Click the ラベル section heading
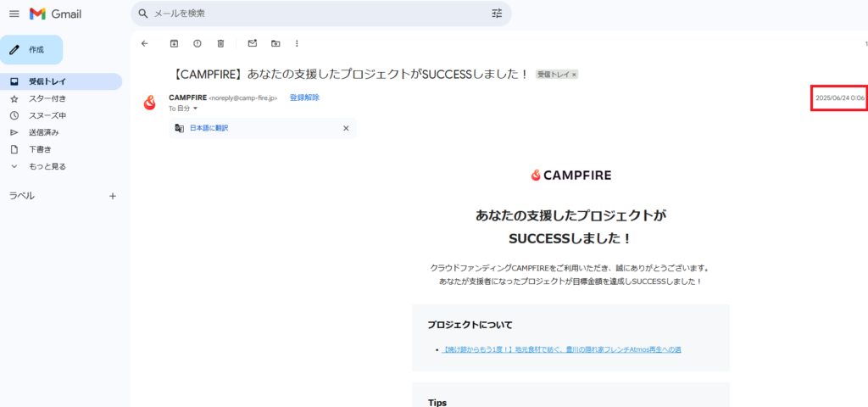 [x=21, y=196]
